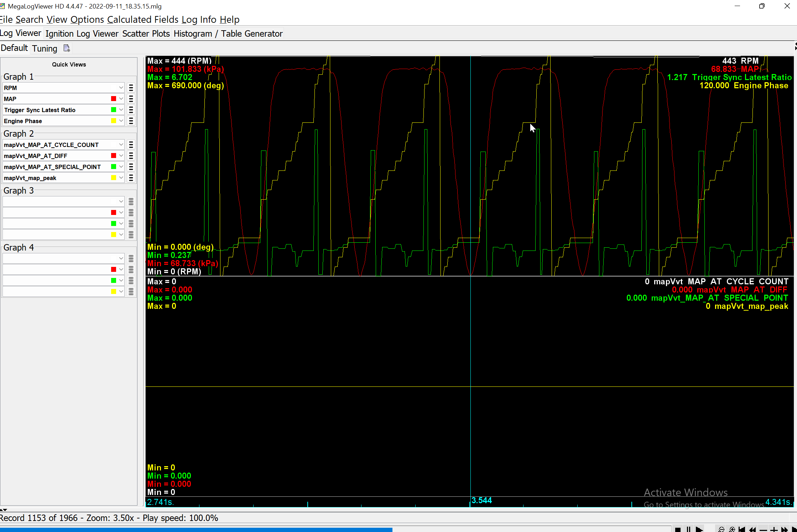Switch to the Default view tab

(x=14, y=48)
